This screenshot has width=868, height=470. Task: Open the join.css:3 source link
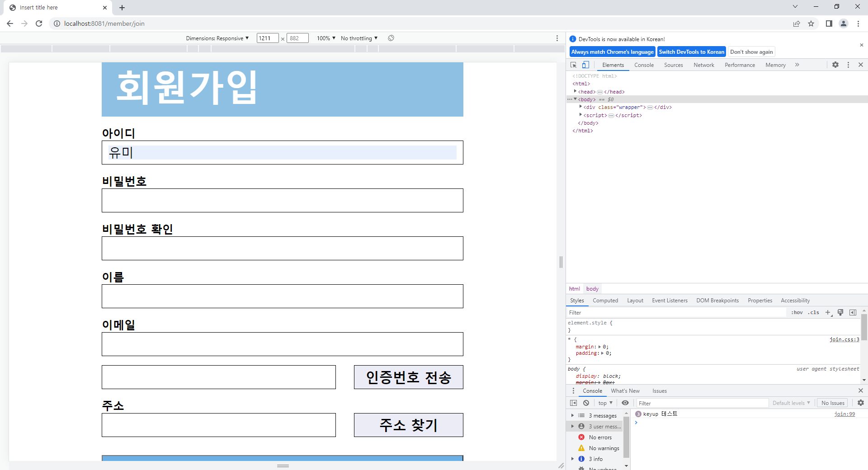tap(844, 339)
